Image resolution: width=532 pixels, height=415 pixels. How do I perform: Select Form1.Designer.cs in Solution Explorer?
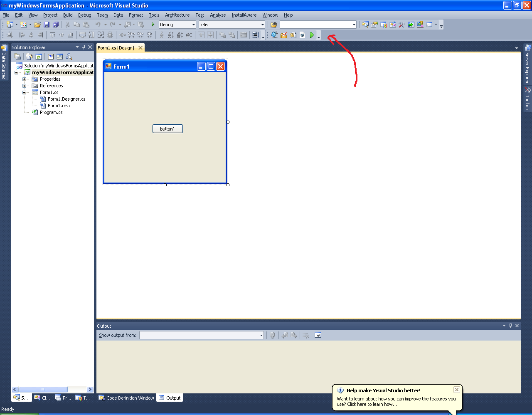[x=66, y=99]
